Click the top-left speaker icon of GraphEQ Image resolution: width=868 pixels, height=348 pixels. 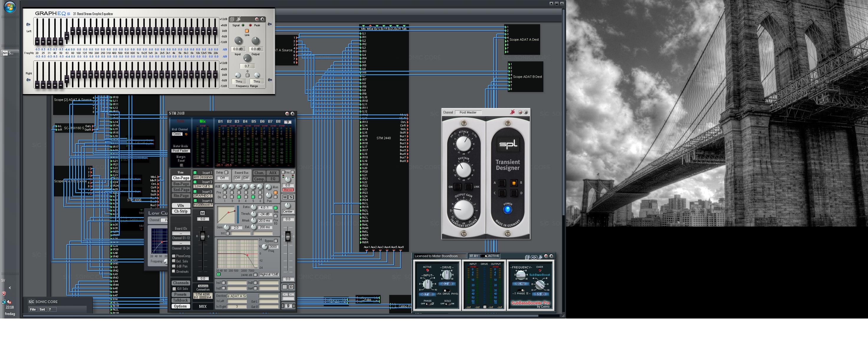pyautogui.click(x=28, y=24)
